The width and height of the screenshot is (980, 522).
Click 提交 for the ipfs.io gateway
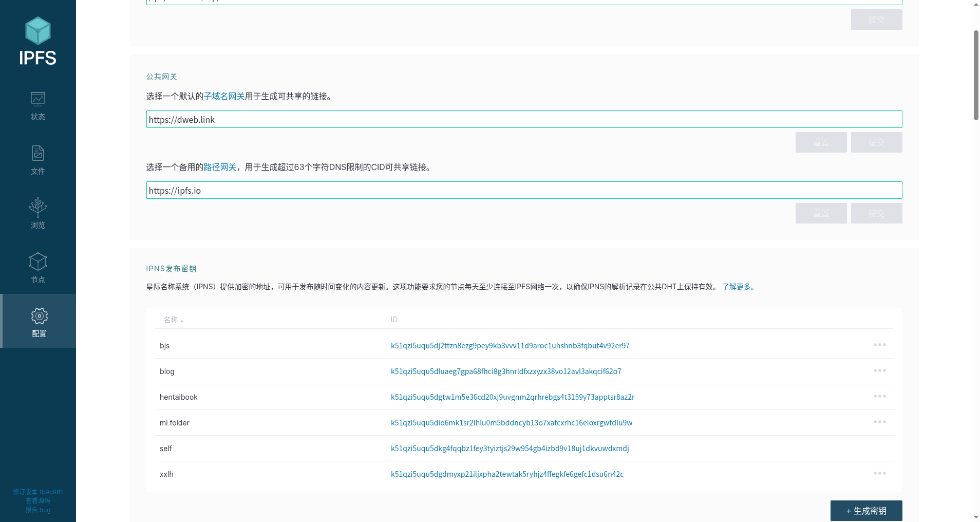876,213
